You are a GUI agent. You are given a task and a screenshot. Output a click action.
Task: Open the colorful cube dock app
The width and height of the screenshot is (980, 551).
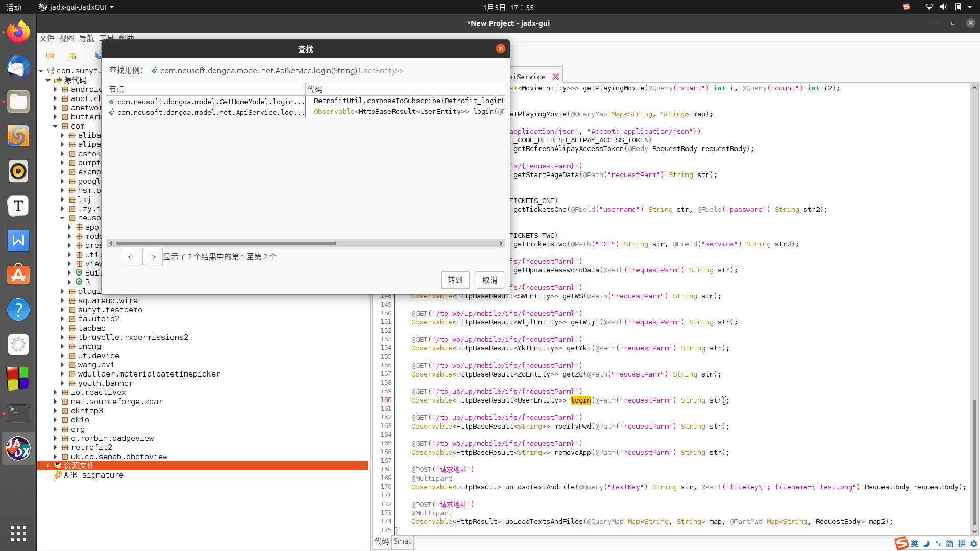coord(18,379)
